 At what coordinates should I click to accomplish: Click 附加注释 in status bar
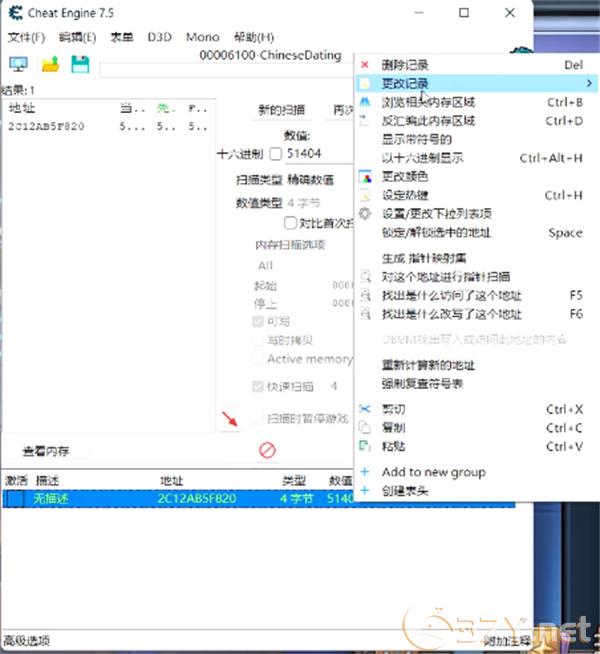click(x=506, y=641)
